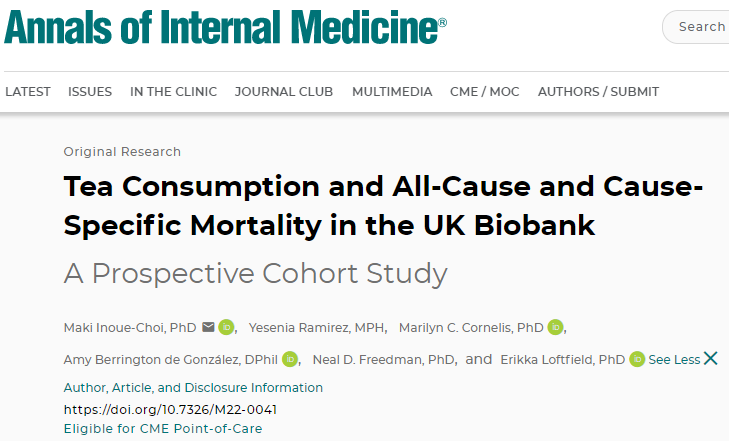Collapse the author list with See Less
The image size is (729, 441).
coord(674,360)
